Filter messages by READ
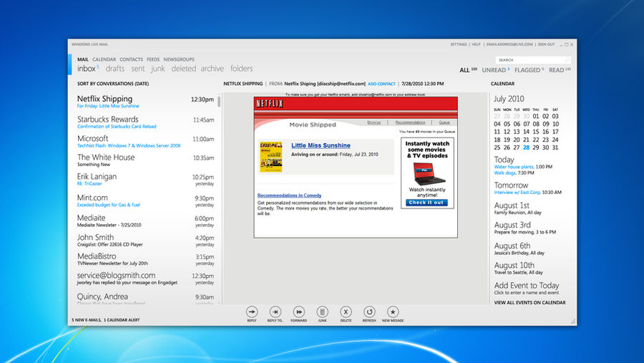This screenshot has height=363, width=644. [557, 70]
